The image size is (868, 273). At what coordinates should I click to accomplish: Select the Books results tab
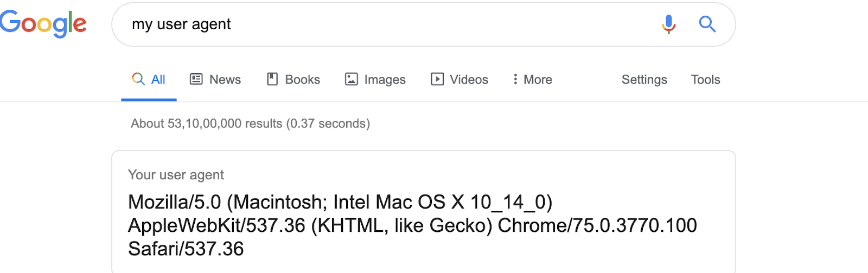pos(302,80)
